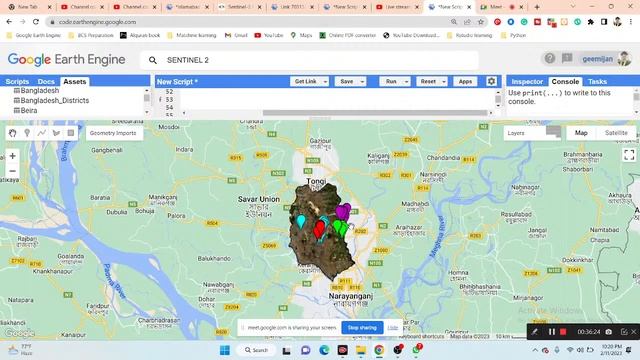
Task: Click the search magnifier icon
Action: click(153, 60)
